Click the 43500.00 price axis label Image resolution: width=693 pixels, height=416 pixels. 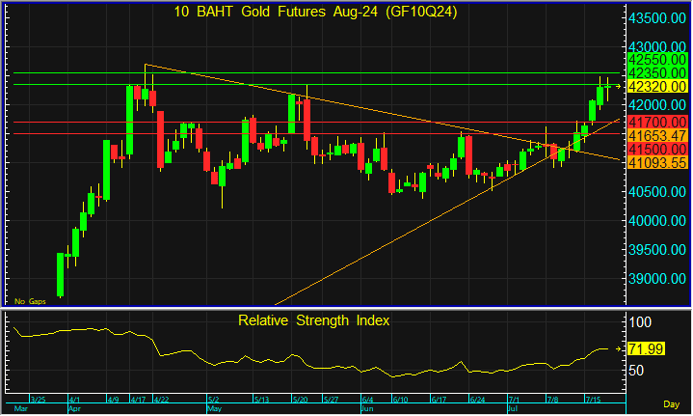pyautogui.click(x=656, y=18)
